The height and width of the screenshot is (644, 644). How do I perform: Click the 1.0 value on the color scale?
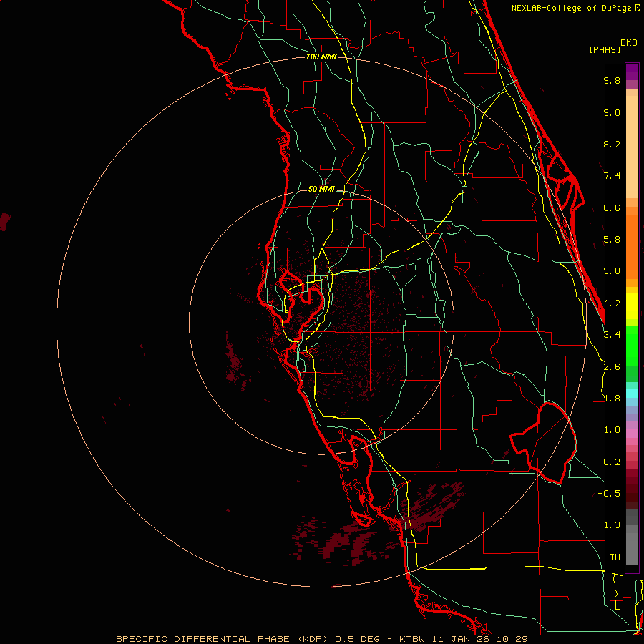612,430
